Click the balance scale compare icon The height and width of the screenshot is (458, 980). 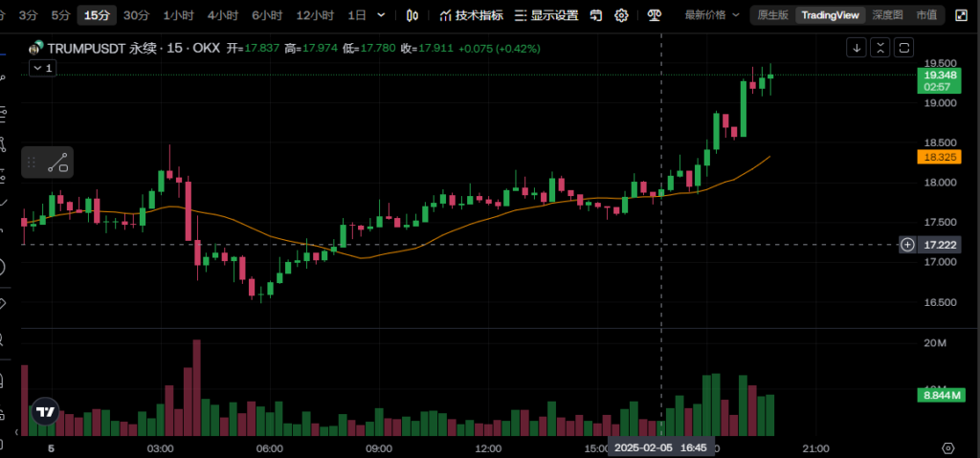pyautogui.click(x=655, y=15)
